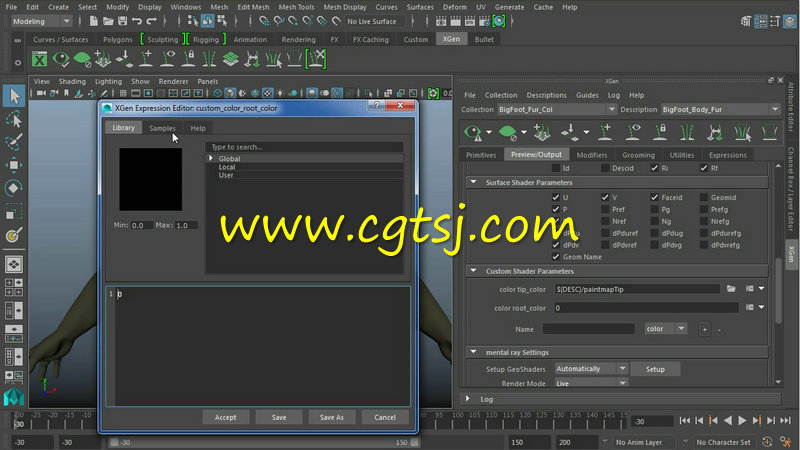The width and height of the screenshot is (800, 450).
Task: Enable the Descid checkbox
Action: click(605, 168)
